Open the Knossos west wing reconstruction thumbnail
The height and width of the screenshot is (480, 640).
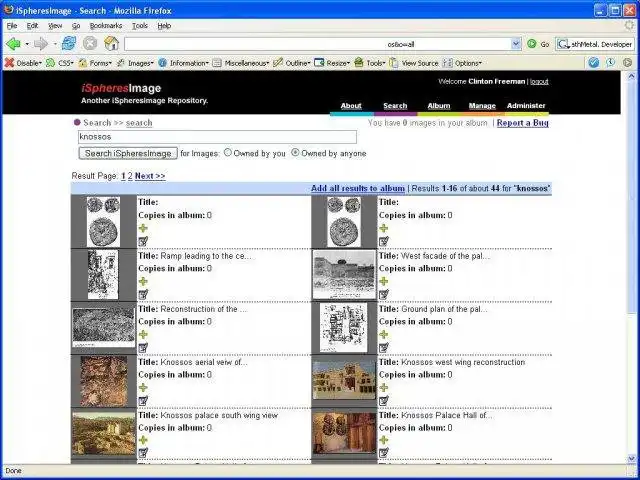[x=344, y=380]
